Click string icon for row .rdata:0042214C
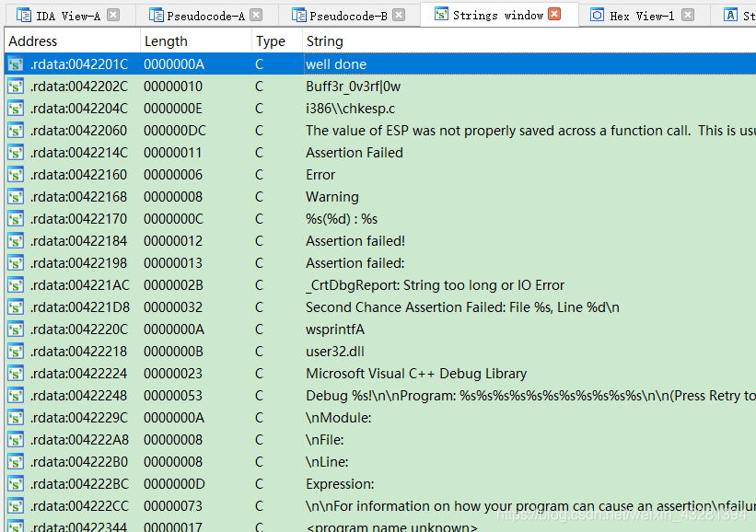Image resolution: width=756 pixels, height=532 pixels. [x=16, y=153]
